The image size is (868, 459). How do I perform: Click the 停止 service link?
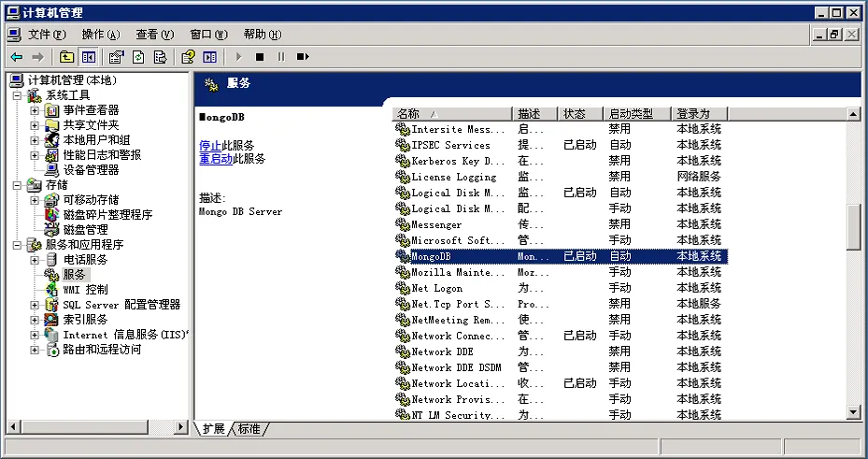click(x=210, y=146)
